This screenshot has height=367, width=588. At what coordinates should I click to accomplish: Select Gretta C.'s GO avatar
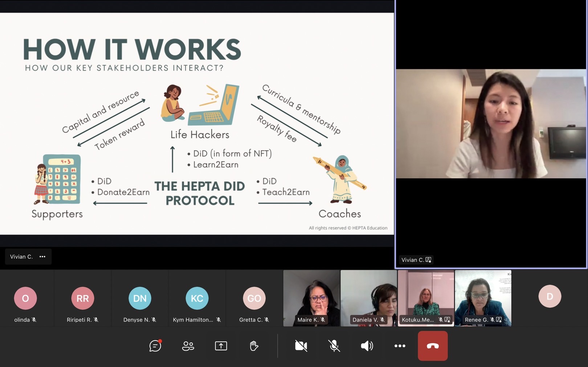pos(254,298)
